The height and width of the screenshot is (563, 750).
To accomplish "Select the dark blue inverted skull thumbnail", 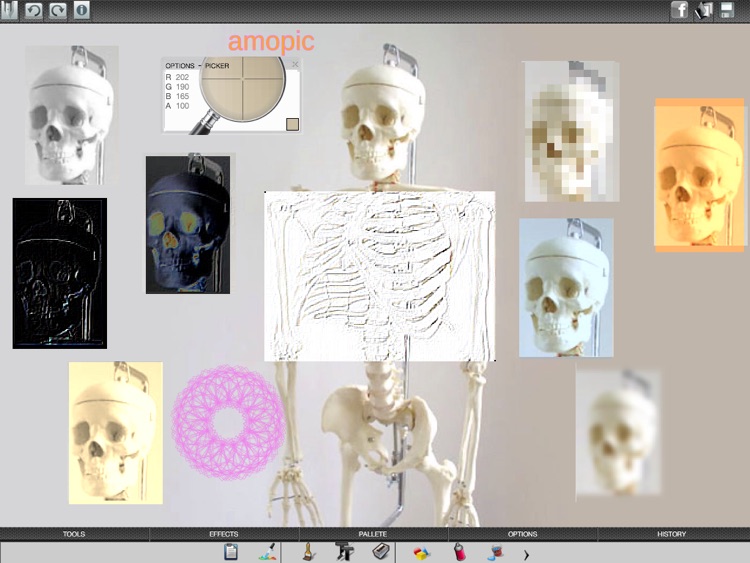I will (188, 224).
